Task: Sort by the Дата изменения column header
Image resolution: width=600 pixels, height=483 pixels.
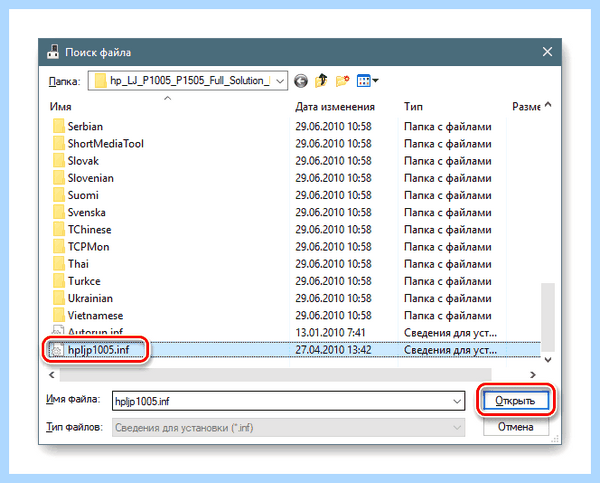Action: coord(335,107)
